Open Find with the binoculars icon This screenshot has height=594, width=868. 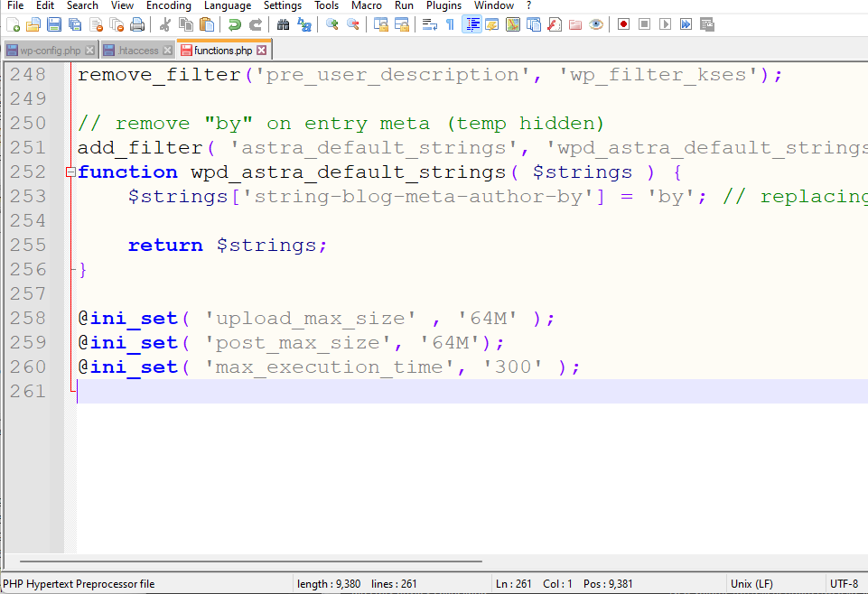coord(283,24)
